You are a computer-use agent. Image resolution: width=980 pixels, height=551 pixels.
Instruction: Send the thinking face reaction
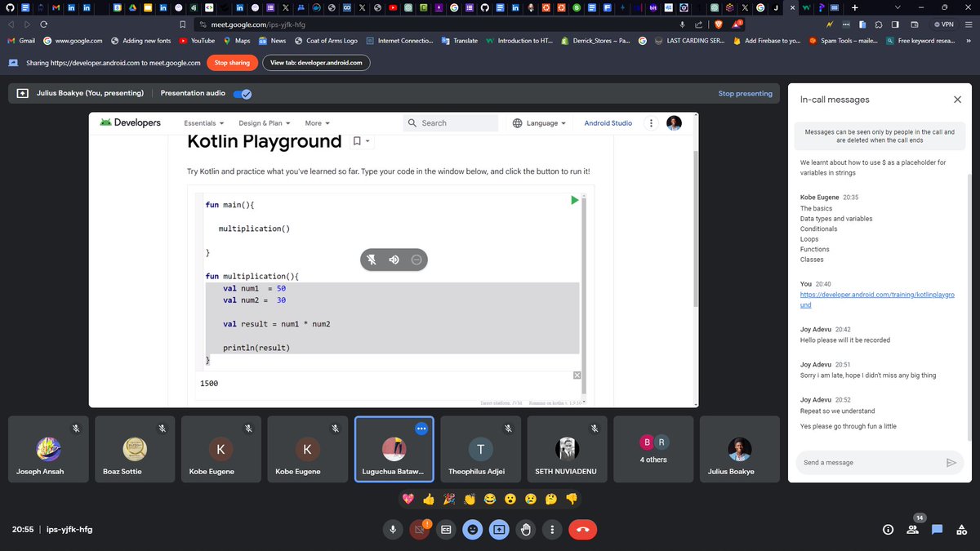(551, 499)
